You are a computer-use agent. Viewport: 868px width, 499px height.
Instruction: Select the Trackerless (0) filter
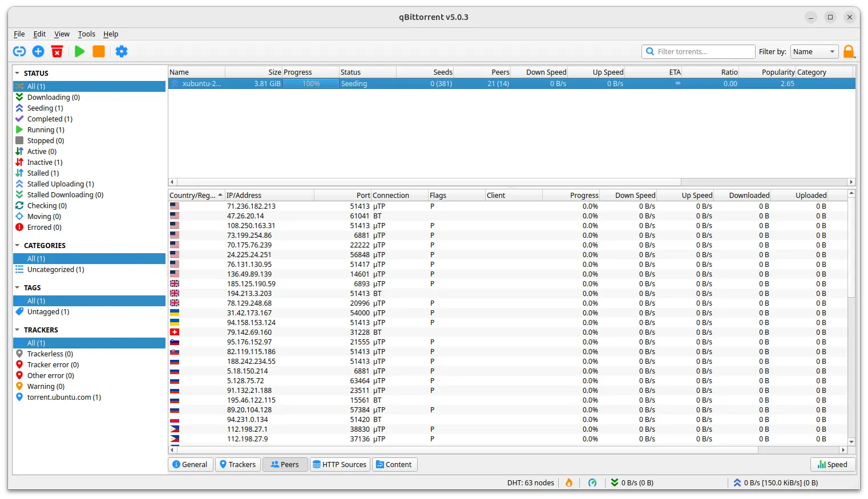[89, 354]
